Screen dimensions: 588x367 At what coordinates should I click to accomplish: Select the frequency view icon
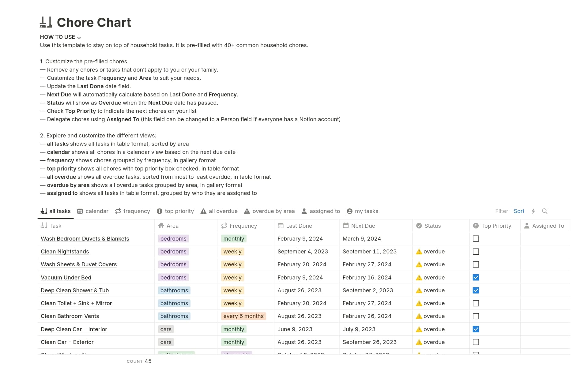coord(118,211)
